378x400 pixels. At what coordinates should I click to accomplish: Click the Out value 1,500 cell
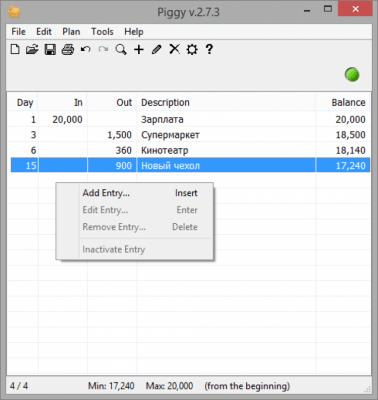tap(112, 135)
